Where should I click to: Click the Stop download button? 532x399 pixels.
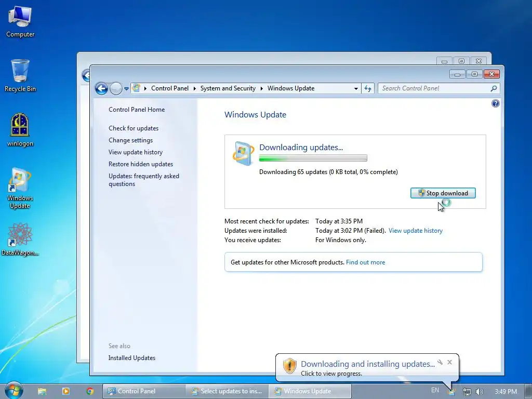click(x=443, y=193)
